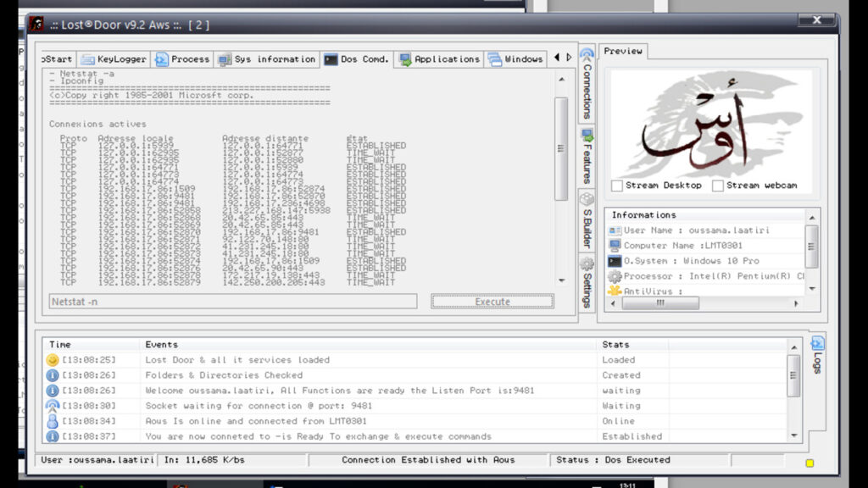Click the Computer Name icon
Viewport: 868px width, 488px height.
(615, 246)
